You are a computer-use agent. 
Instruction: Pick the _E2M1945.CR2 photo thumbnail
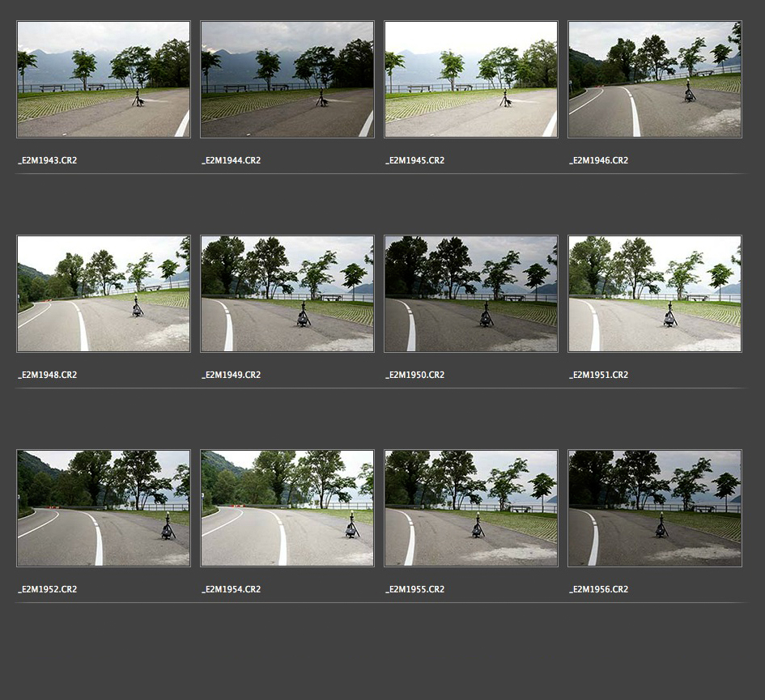click(x=471, y=79)
